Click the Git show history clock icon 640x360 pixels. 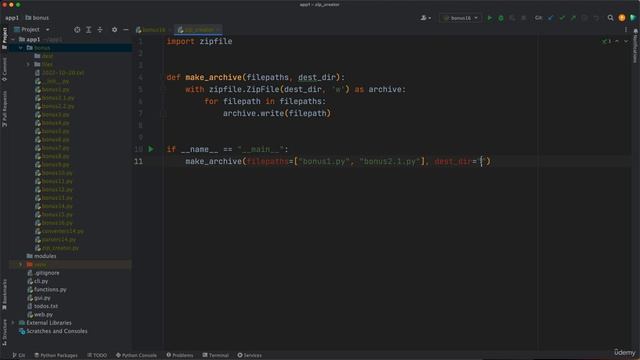[x=584, y=18]
